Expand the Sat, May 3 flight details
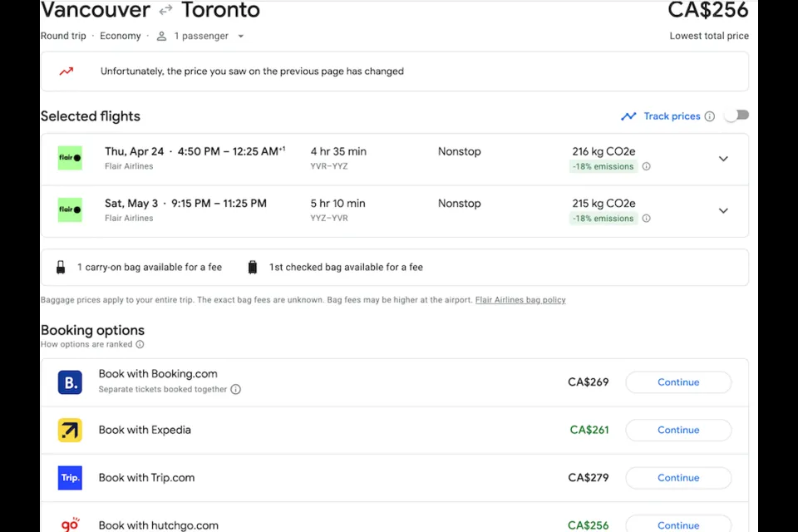This screenshot has width=798, height=532. click(x=723, y=210)
